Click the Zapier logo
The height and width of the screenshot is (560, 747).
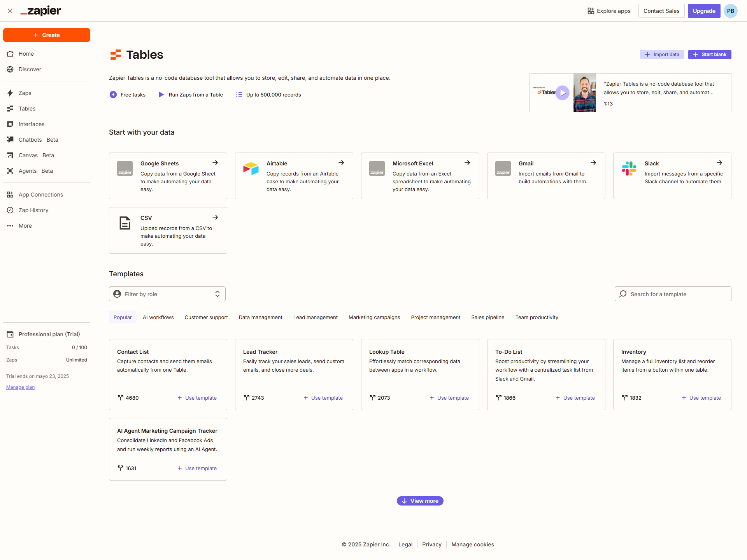click(40, 11)
